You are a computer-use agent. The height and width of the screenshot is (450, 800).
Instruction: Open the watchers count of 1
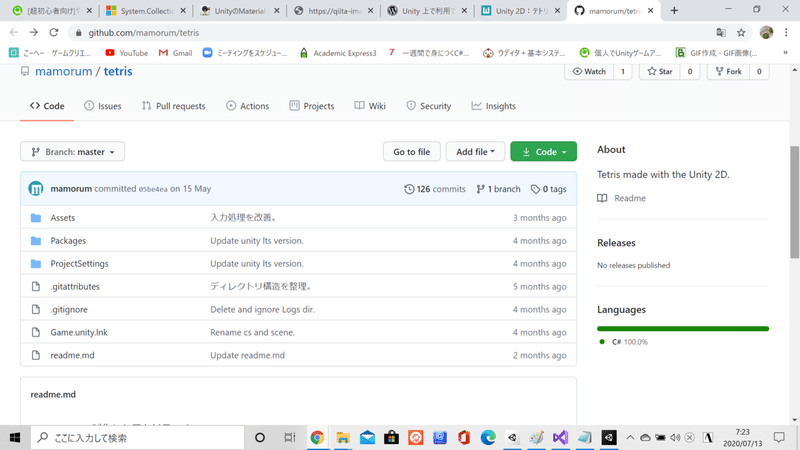coord(623,71)
